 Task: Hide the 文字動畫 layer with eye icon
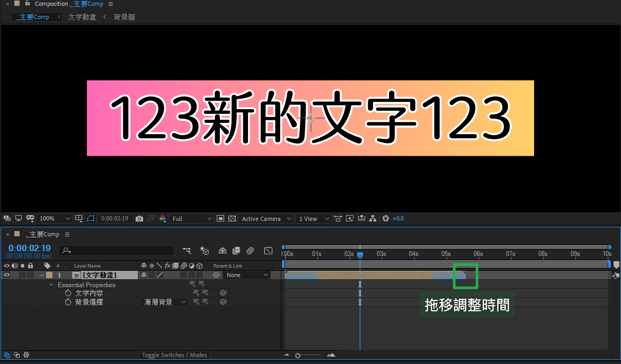tap(7, 275)
